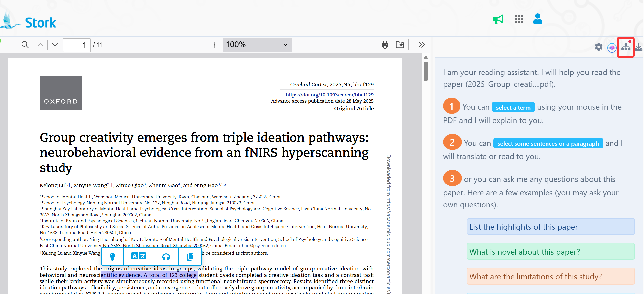Click the page number field
644x294 pixels.
point(76,45)
